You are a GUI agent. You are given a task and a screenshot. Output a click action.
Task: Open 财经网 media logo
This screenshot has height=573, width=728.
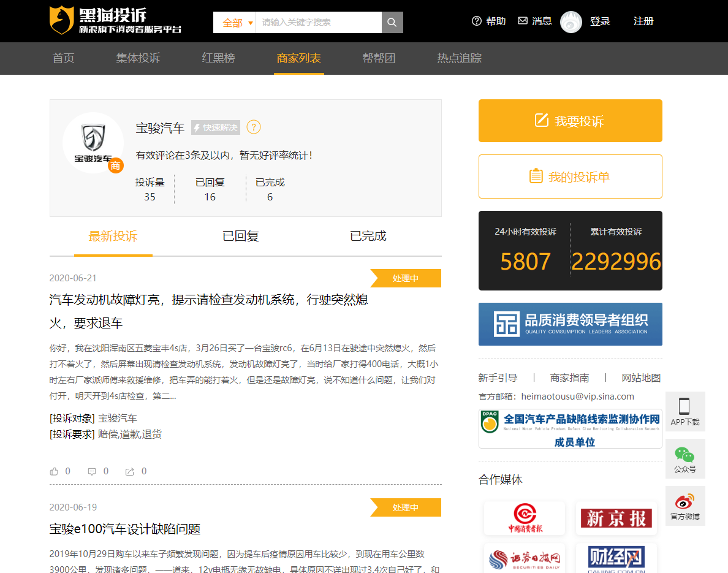tap(616, 559)
